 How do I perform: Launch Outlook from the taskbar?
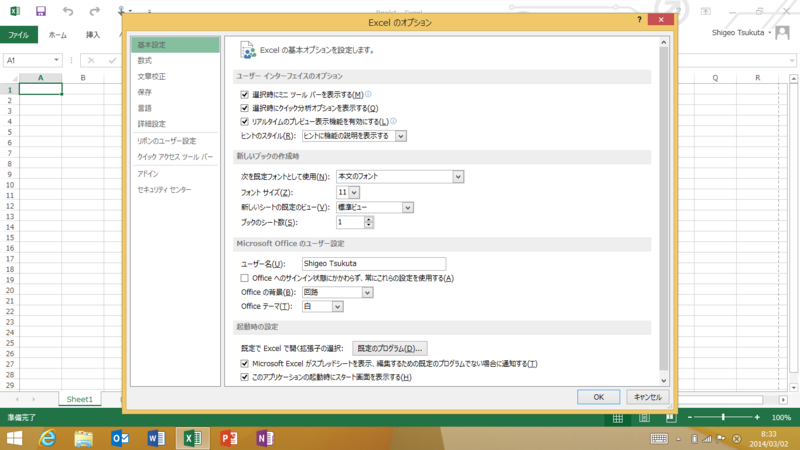(120, 438)
